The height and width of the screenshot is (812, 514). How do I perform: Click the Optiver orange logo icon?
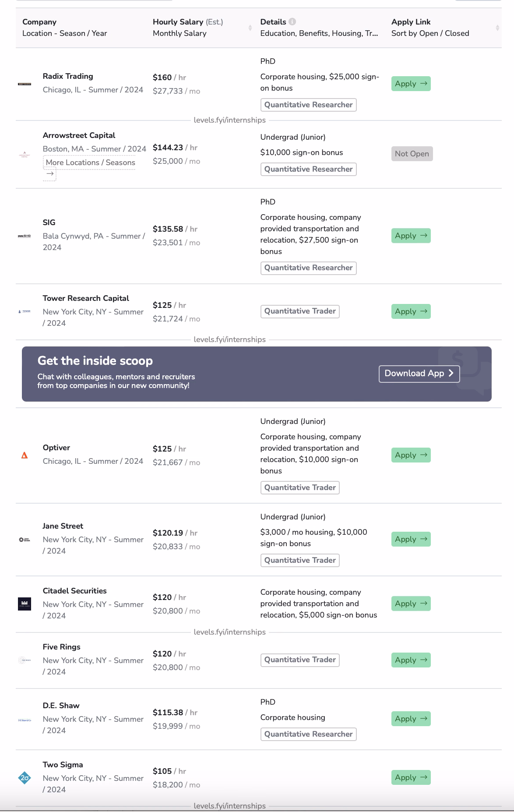25,455
